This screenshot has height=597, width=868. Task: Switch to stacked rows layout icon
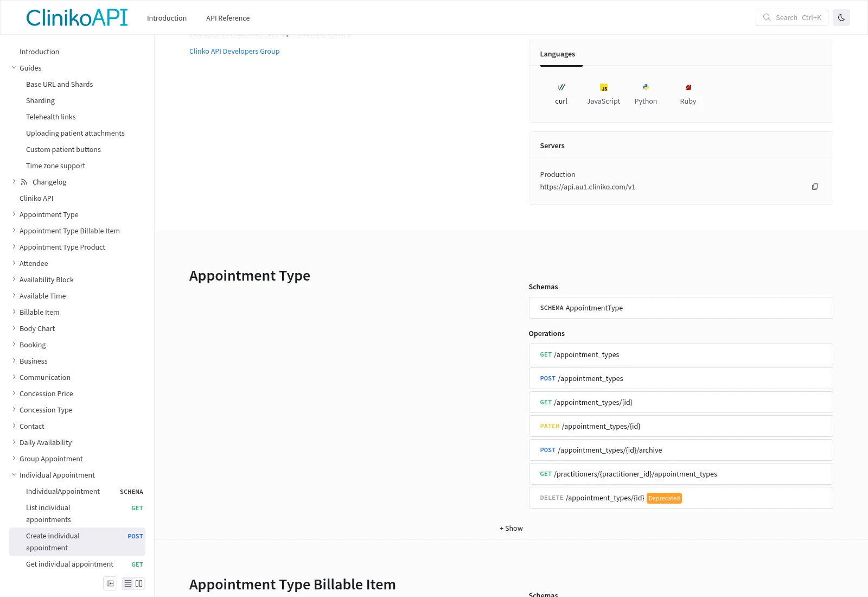[x=128, y=583]
